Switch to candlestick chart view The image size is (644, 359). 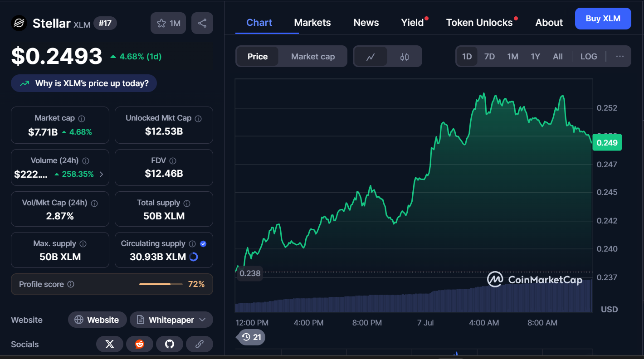[x=405, y=57]
